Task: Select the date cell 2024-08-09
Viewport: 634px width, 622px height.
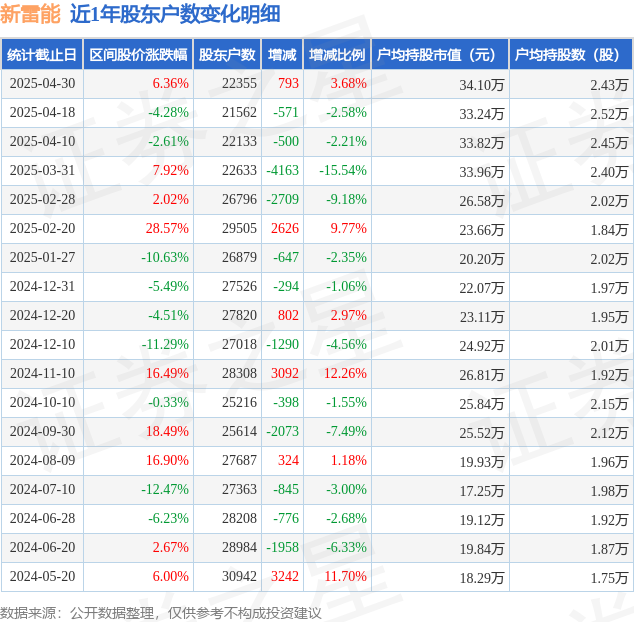Action: (x=42, y=461)
